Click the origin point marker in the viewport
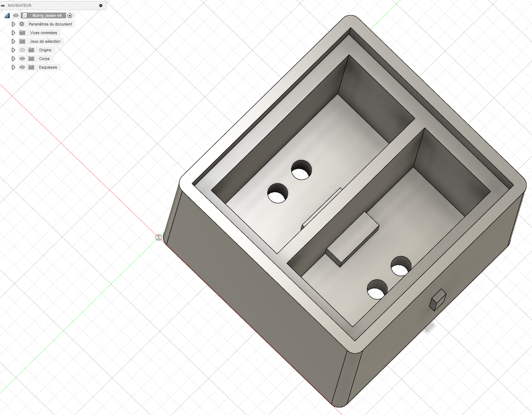Screen dimensions: 532x415 click(158, 238)
